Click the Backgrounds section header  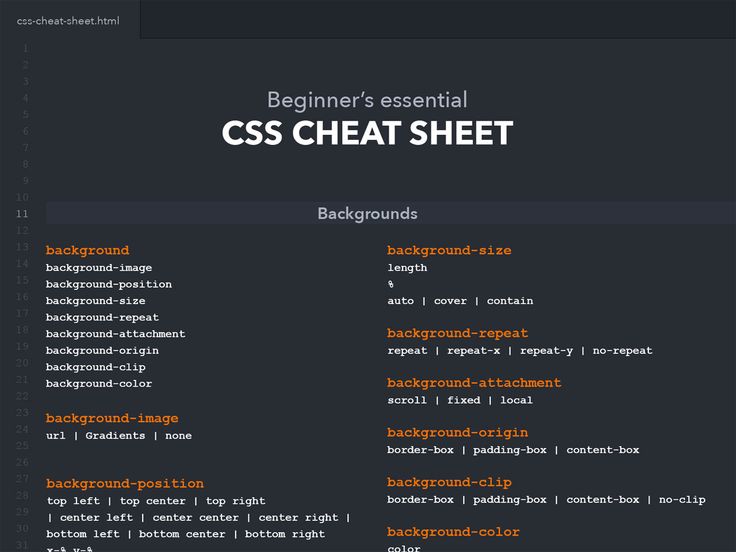coord(367,214)
